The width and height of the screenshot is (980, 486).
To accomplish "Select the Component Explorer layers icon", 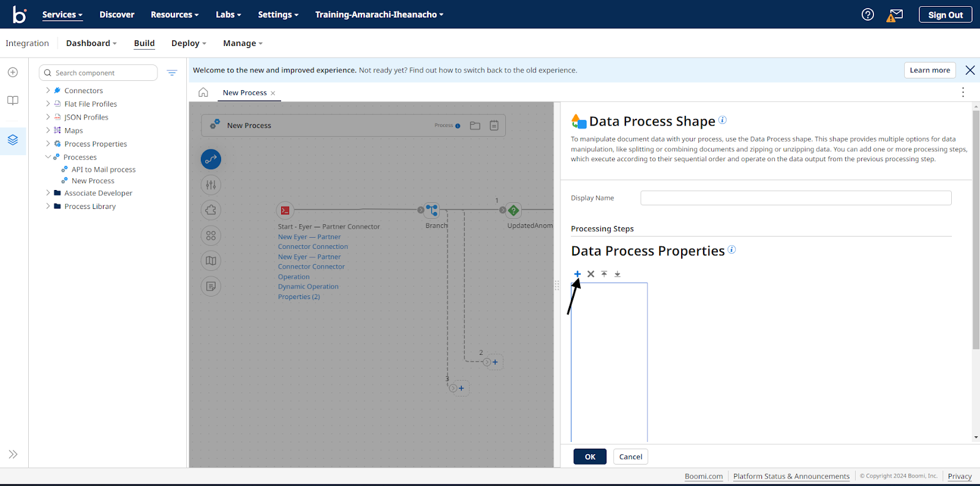I will coord(13,140).
